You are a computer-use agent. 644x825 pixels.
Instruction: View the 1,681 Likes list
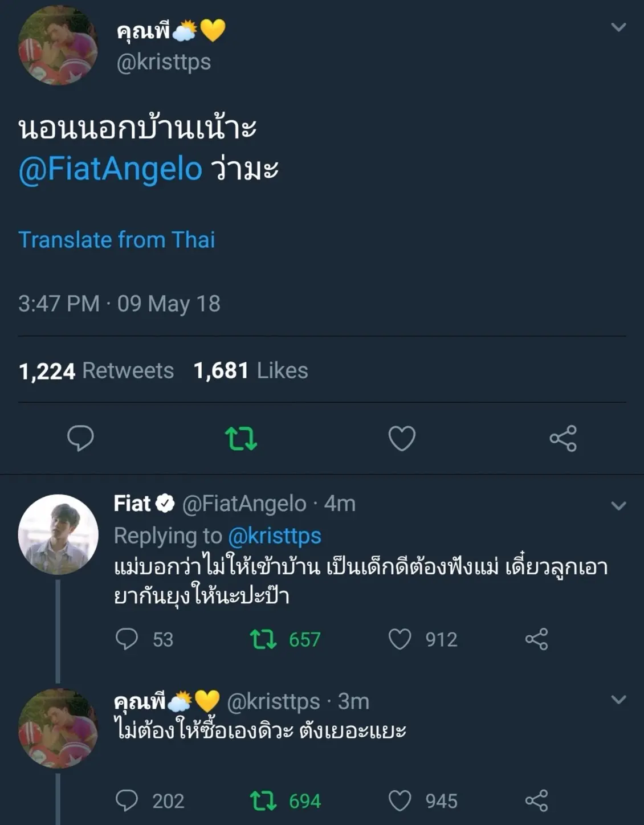pyautogui.click(x=251, y=371)
